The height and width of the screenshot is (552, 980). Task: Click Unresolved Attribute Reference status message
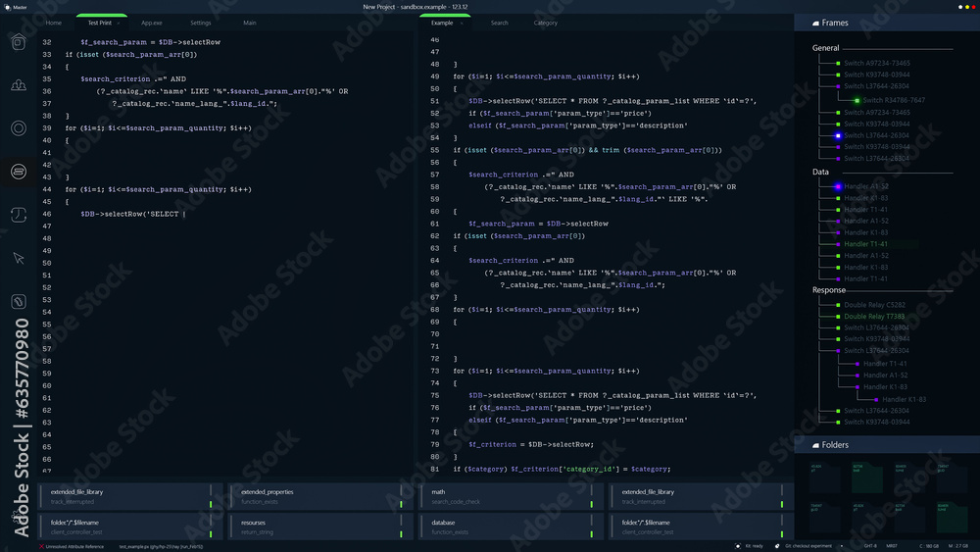coord(75,546)
